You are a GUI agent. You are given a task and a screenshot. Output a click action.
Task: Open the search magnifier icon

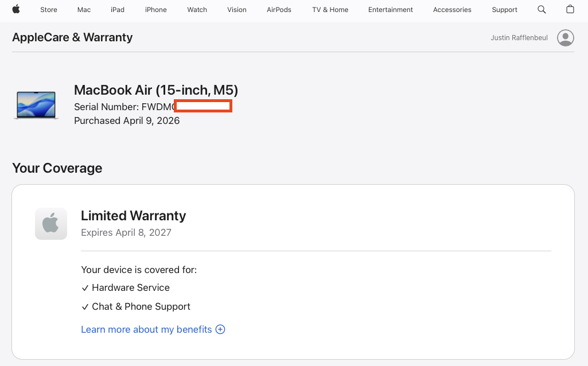(542, 9)
